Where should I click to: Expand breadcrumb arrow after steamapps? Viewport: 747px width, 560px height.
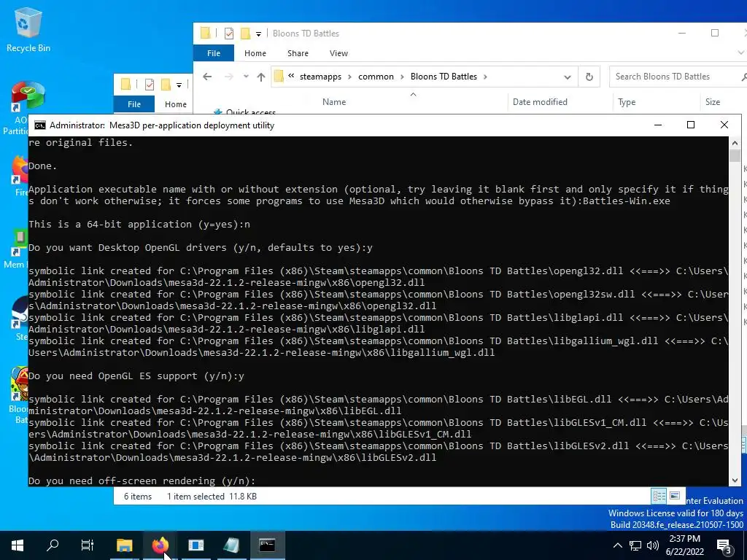pos(349,77)
